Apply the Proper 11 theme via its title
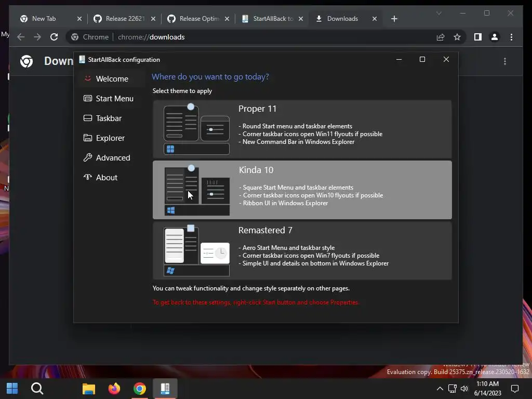Screen dimensions: 532x399 pyautogui.click(x=257, y=109)
